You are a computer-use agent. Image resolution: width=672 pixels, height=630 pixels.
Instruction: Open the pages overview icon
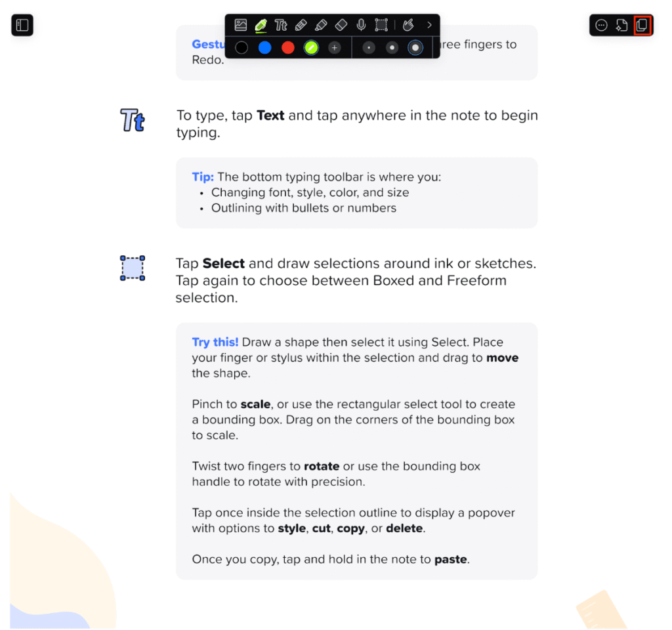[x=642, y=26]
